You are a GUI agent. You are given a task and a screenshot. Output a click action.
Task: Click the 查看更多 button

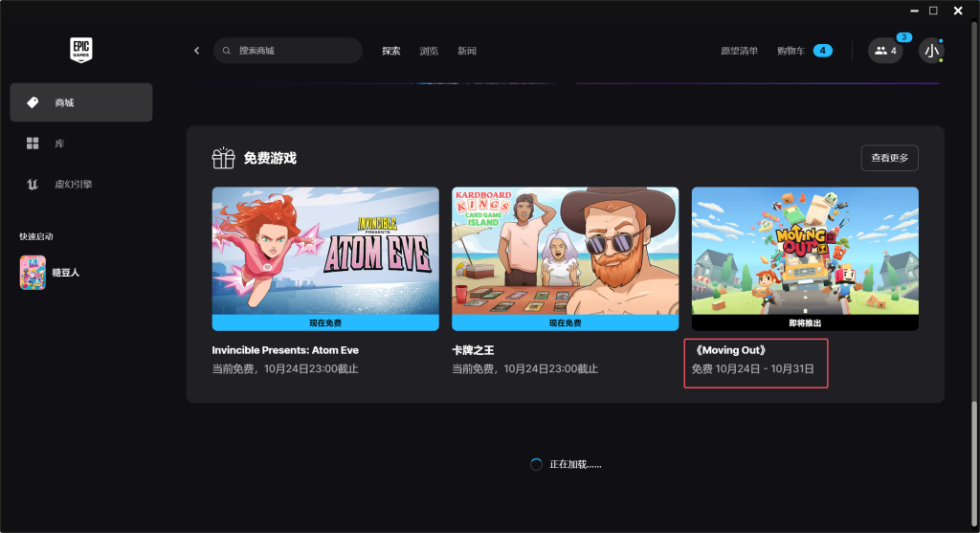[x=889, y=158]
